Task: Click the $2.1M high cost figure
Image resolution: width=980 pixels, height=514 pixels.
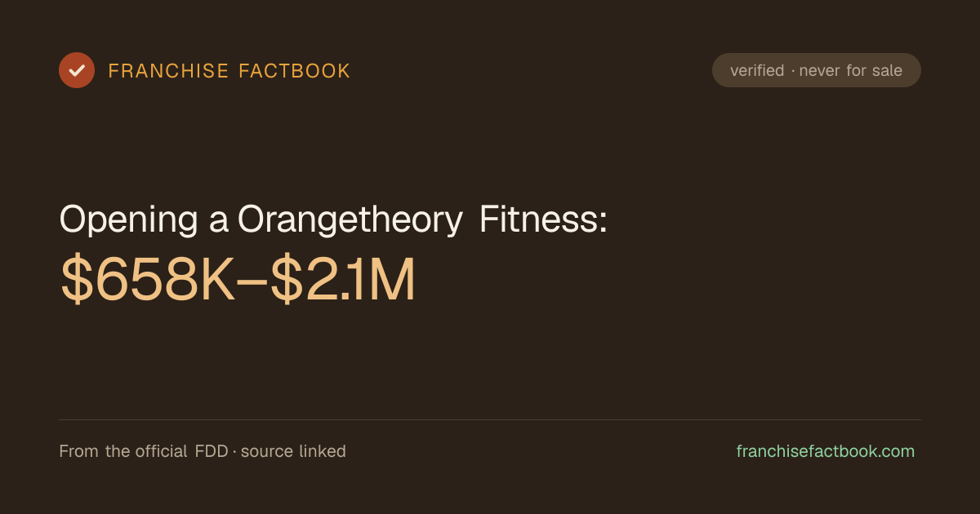Action: (344, 281)
